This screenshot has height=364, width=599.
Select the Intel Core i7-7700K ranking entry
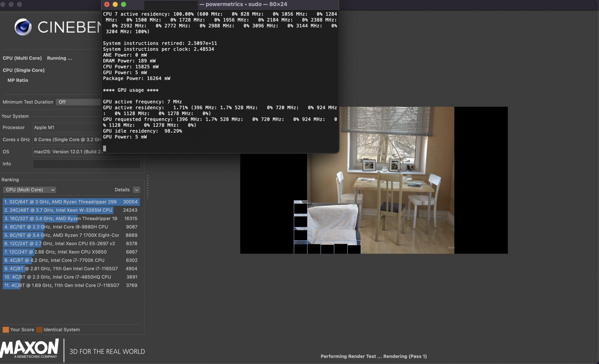pos(71,260)
